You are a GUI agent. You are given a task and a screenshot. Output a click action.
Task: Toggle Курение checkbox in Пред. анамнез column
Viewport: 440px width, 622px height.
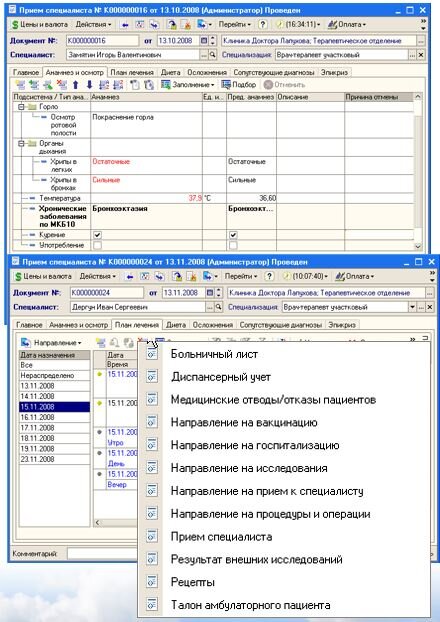click(x=233, y=235)
